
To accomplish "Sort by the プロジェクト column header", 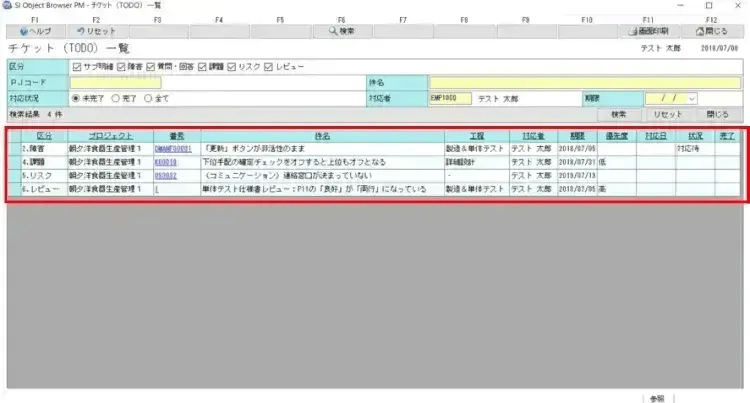I will coord(107,135).
